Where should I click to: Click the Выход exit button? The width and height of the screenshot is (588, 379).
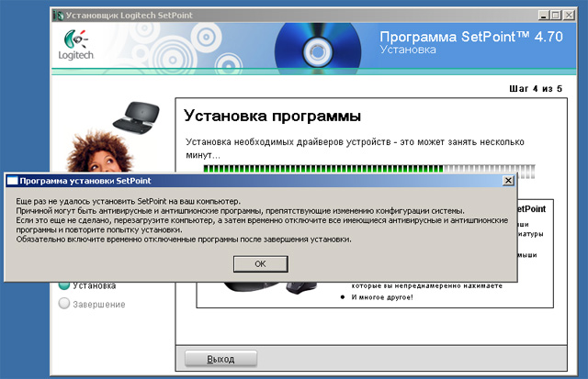tap(220, 359)
